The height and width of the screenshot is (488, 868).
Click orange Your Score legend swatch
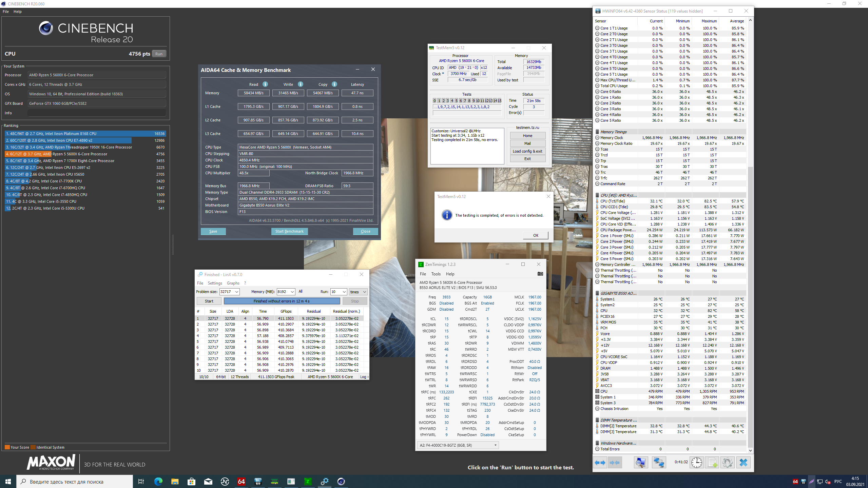[7, 447]
